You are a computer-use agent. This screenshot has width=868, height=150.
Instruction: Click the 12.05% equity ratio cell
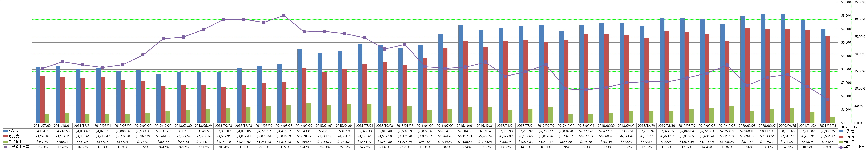(x=646, y=147)
